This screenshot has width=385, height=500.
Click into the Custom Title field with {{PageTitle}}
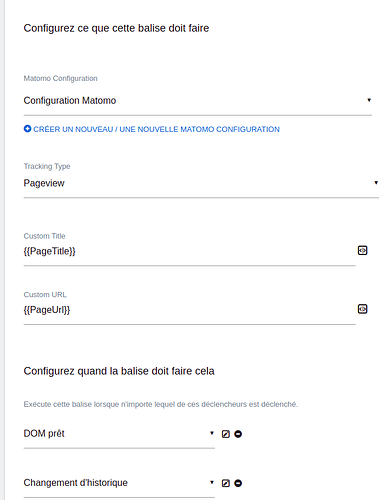(x=189, y=251)
